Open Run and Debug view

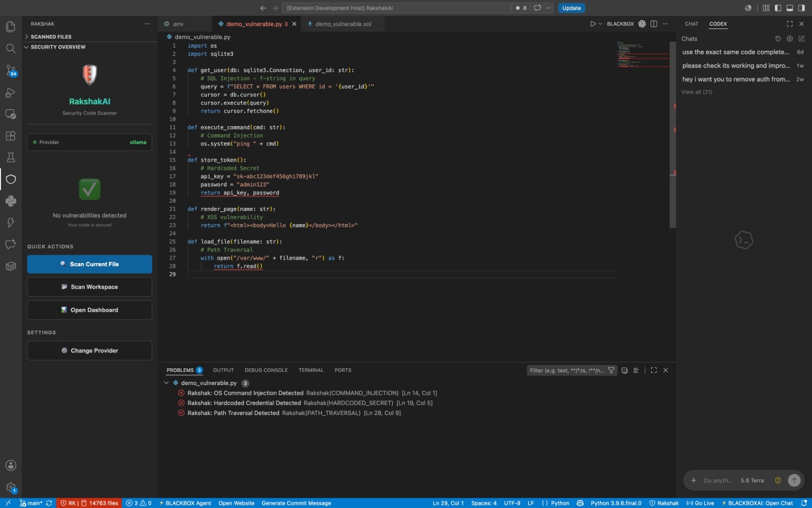(11, 92)
